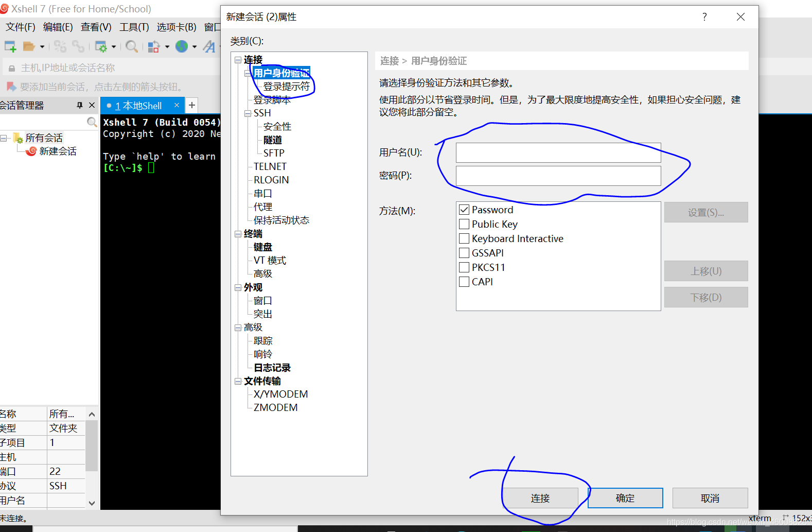Image resolution: width=812 pixels, height=532 pixels.
Task: Click the magnifier find icon in toolbar
Action: tap(132, 47)
